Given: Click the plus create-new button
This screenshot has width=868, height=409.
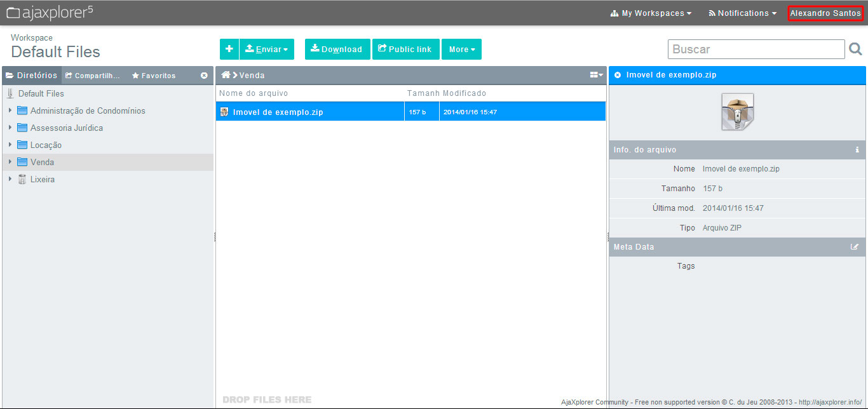Looking at the screenshot, I should click(229, 49).
